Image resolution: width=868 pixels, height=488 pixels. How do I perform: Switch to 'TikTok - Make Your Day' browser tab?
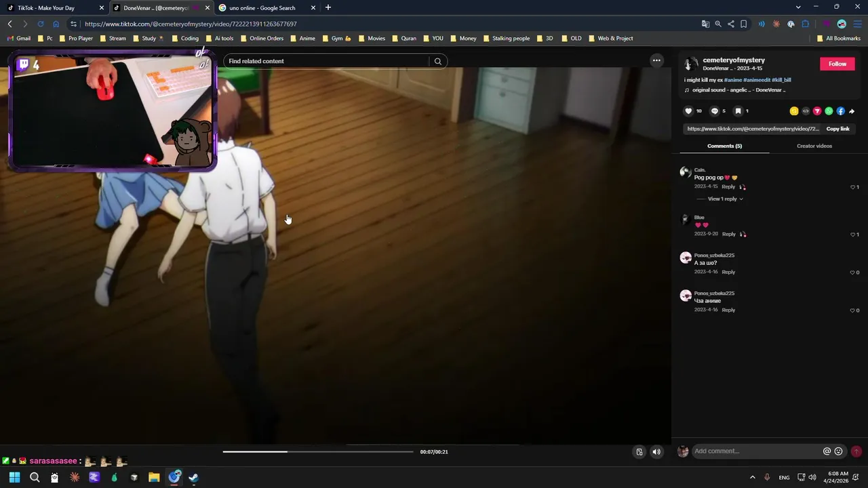click(56, 7)
